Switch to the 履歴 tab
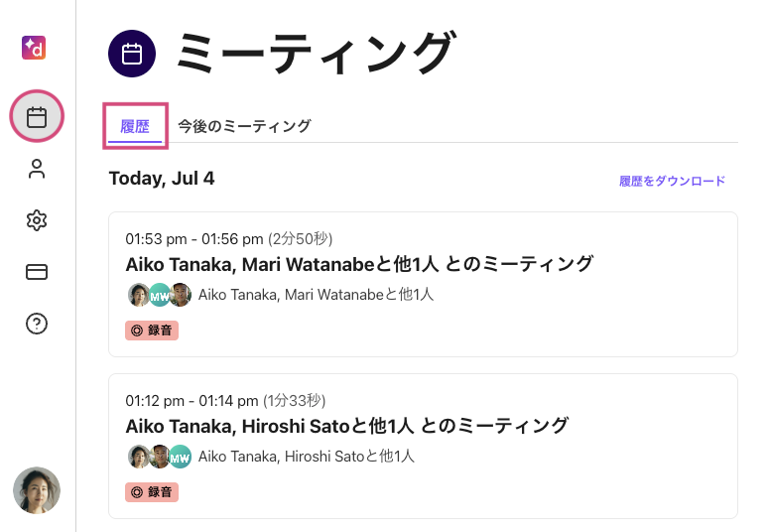 click(x=135, y=126)
